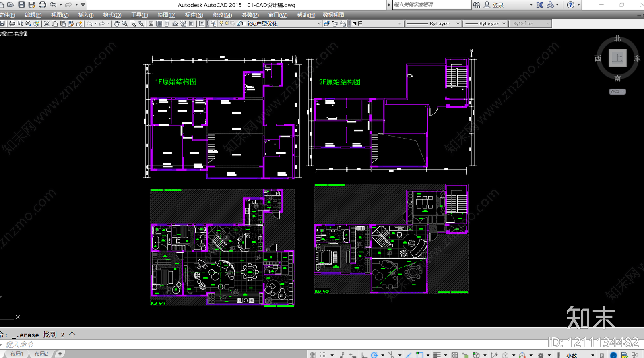644x358 pixels.
Task: Toggle transparency checkered icon
Action: tap(455, 355)
